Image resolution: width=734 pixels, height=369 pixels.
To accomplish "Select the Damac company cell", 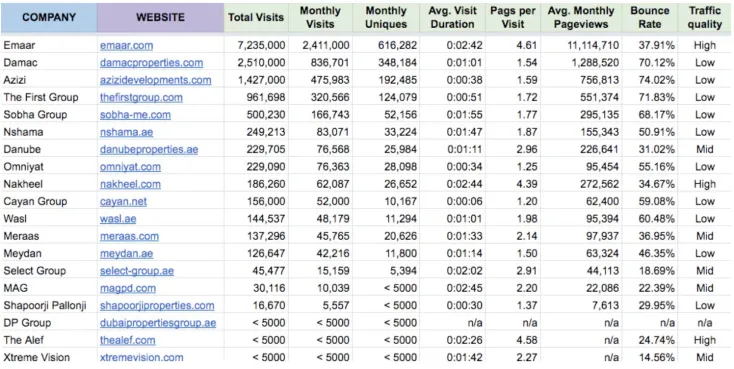I will [x=49, y=63].
